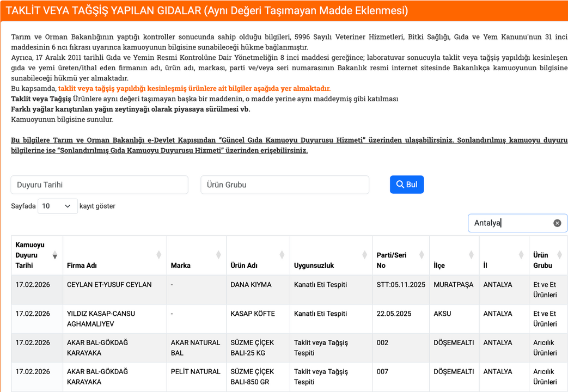Select the CEYLAN ET-YUSUF CEYLAN row
The image size is (568, 392).
tap(109, 285)
